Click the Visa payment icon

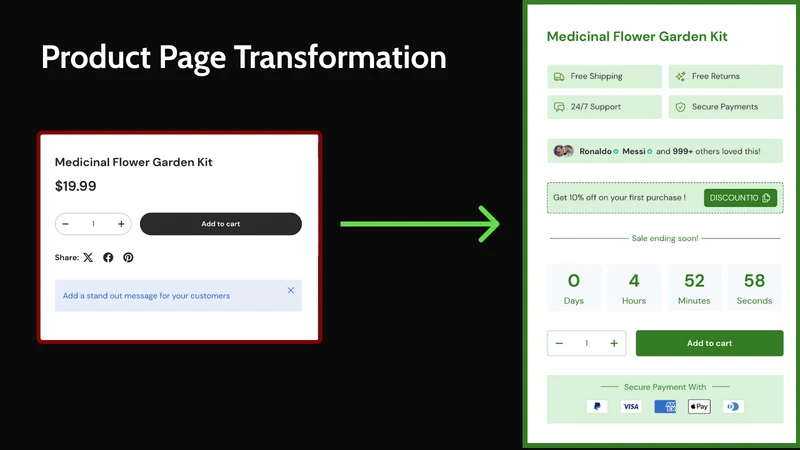click(x=631, y=406)
